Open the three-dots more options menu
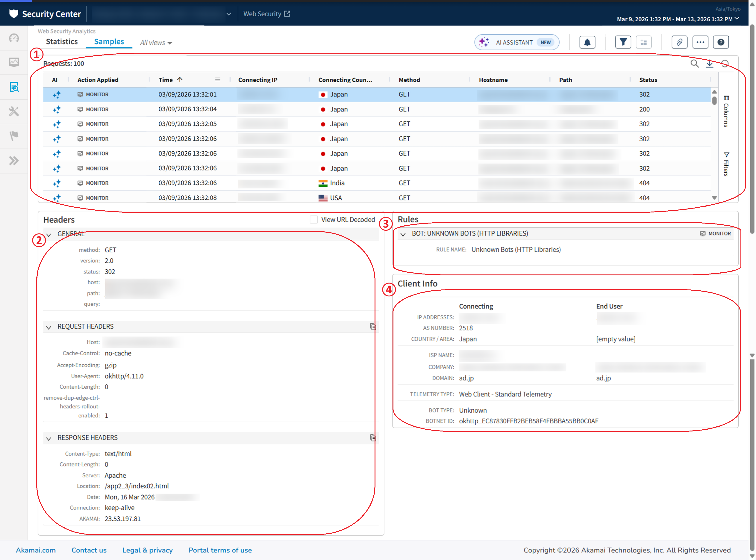The height and width of the screenshot is (560, 756). click(x=700, y=42)
